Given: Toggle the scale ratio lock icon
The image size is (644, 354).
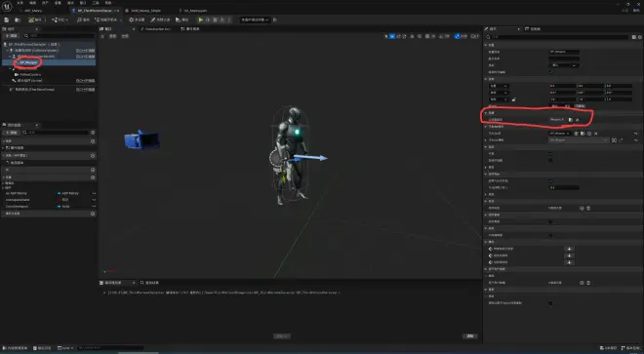Looking at the screenshot, I should pos(514,99).
